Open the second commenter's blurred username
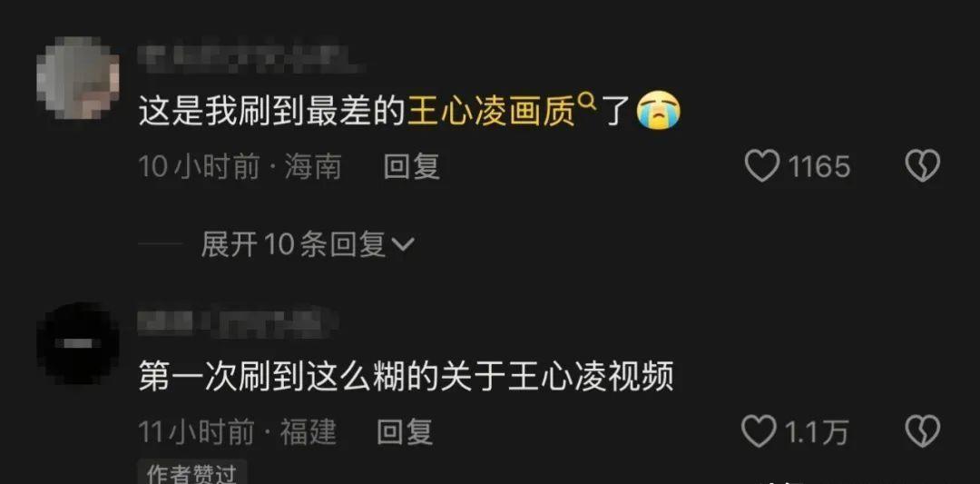The image size is (980, 484). [x=238, y=321]
